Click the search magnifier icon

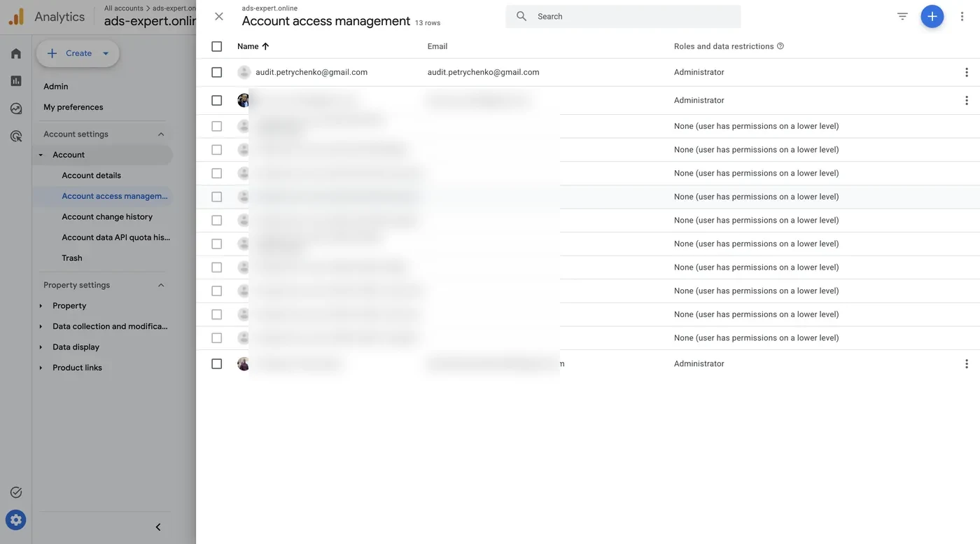coord(521,16)
